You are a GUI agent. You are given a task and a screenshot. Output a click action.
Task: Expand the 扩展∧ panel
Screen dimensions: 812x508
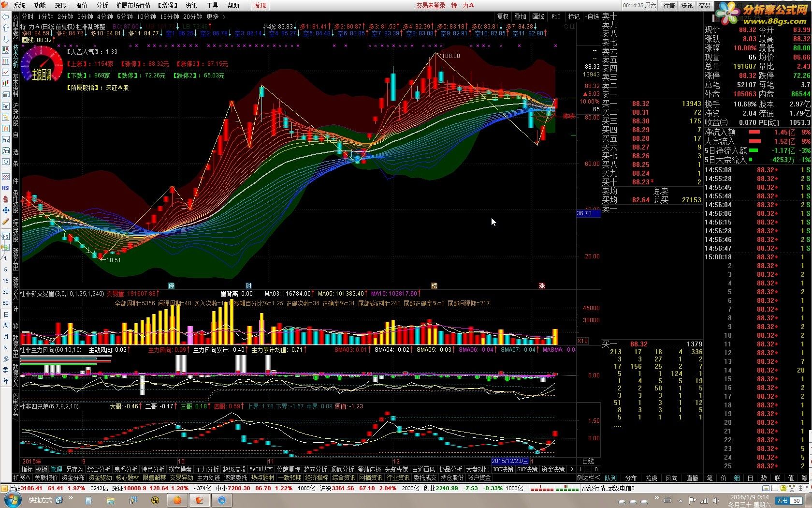[x=22, y=478]
